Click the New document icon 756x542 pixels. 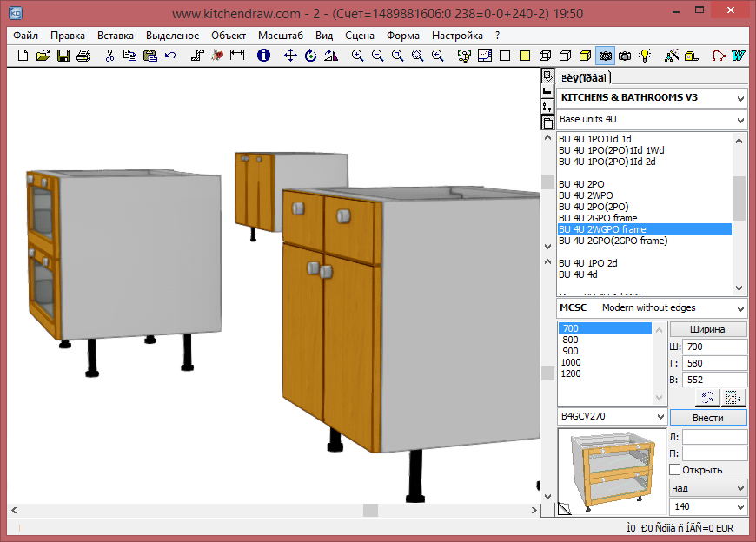click(23, 56)
